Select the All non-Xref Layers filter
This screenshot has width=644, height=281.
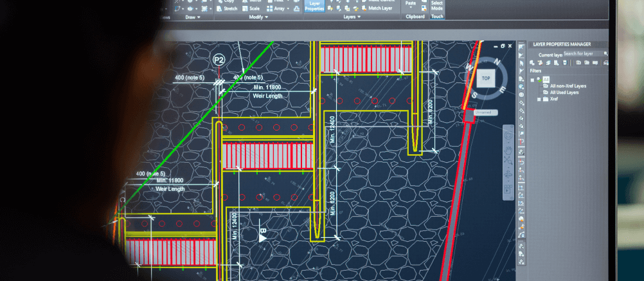(x=568, y=86)
